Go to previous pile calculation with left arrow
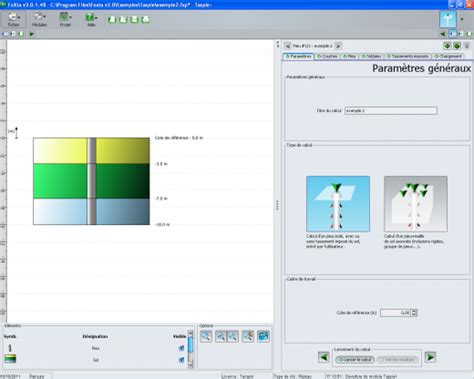This screenshot has height=379, width=474. [x=287, y=46]
